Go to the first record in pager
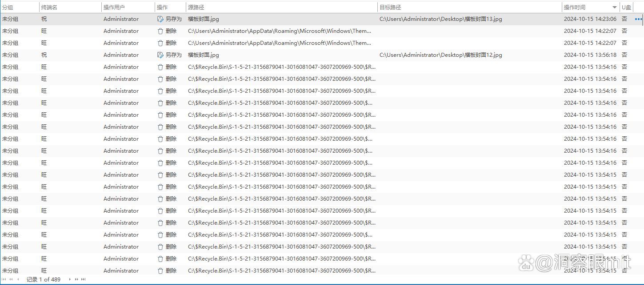Screen dimensions: 644x285 click(x=4, y=279)
